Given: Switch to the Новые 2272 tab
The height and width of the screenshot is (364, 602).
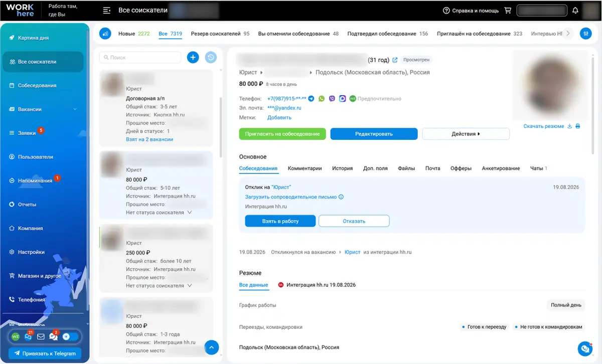Looking at the screenshot, I should click(x=134, y=34).
